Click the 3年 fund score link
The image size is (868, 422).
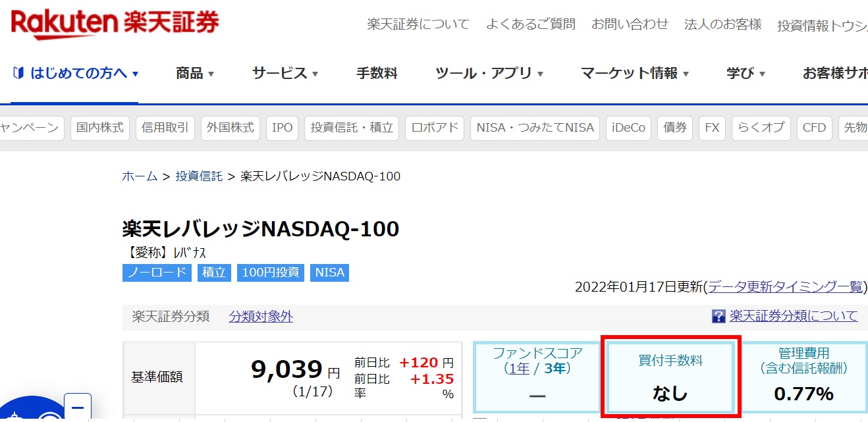(555, 369)
